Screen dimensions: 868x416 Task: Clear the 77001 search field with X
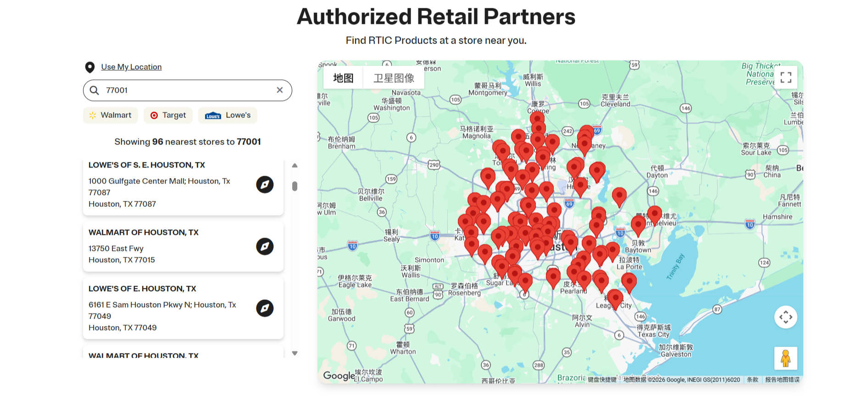[280, 90]
